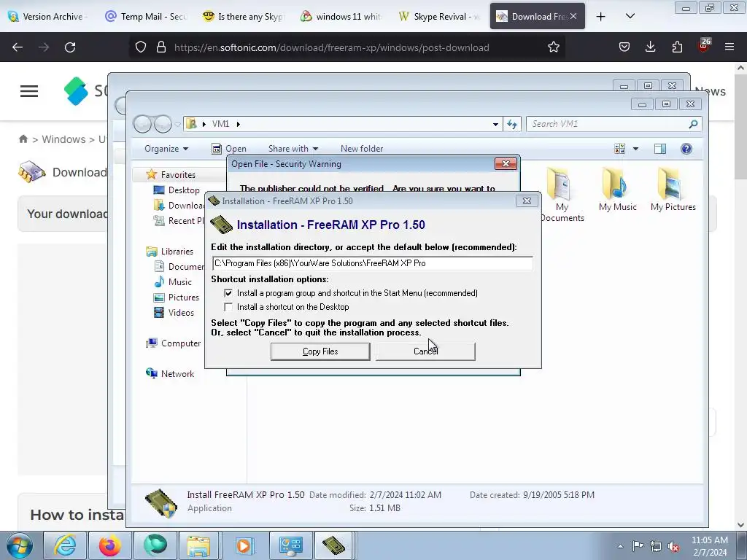Screen dimensions: 747x560
Task: Click VM1 breadcrumb in address bar
Action: [220, 124]
